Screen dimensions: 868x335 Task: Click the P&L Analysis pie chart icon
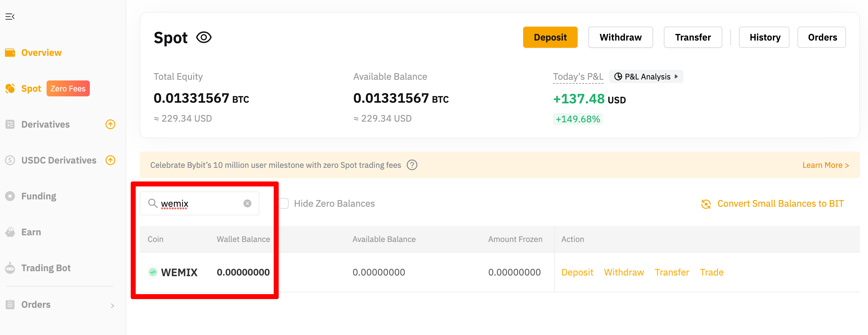(x=618, y=77)
